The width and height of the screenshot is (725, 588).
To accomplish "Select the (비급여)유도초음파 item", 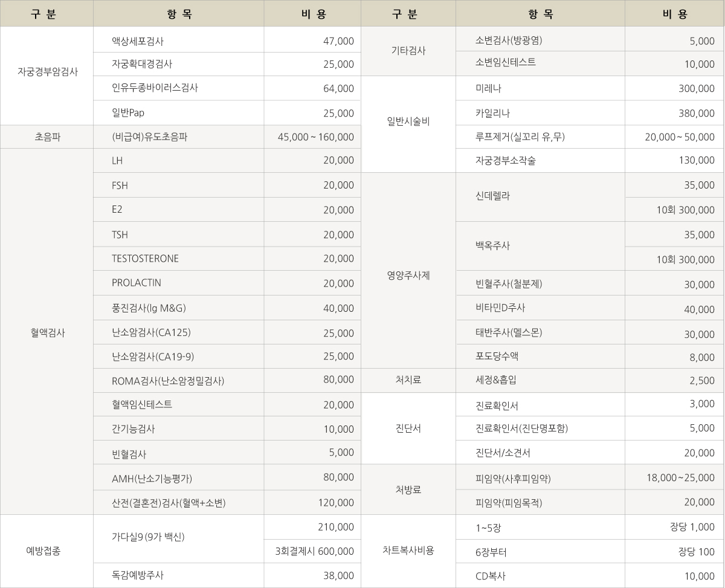I will (x=150, y=137).
